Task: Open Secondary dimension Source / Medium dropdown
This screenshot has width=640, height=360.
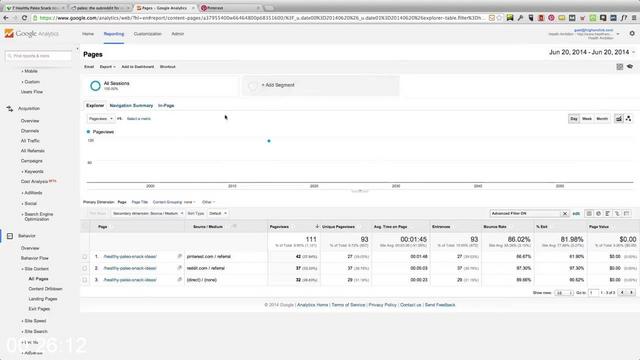Action: (147, 213)
